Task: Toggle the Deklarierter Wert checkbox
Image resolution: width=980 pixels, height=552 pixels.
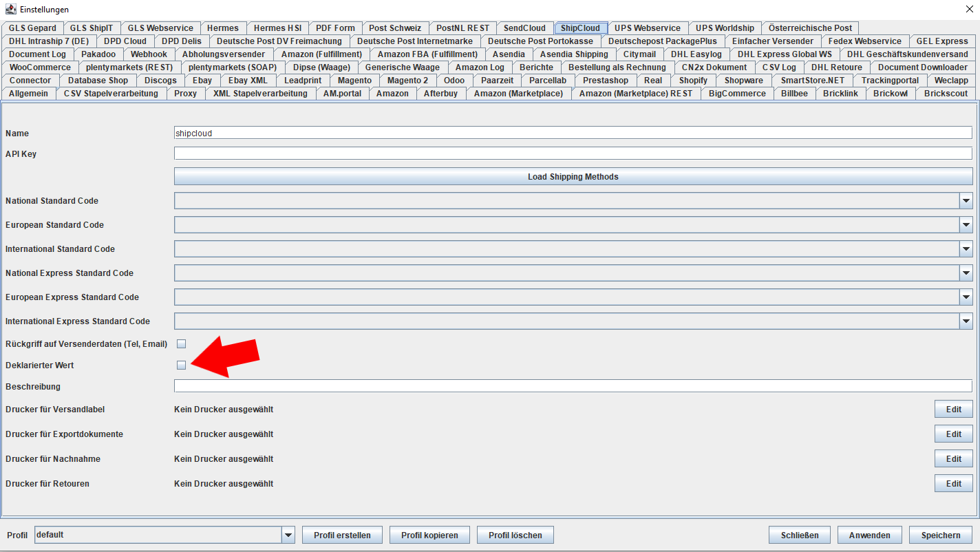Action: [182, 365]
